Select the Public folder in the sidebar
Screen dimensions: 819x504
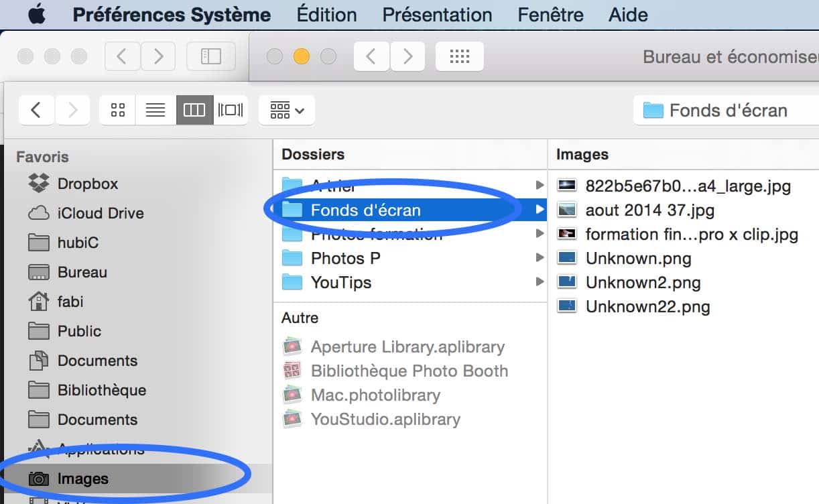pos(79,331)
